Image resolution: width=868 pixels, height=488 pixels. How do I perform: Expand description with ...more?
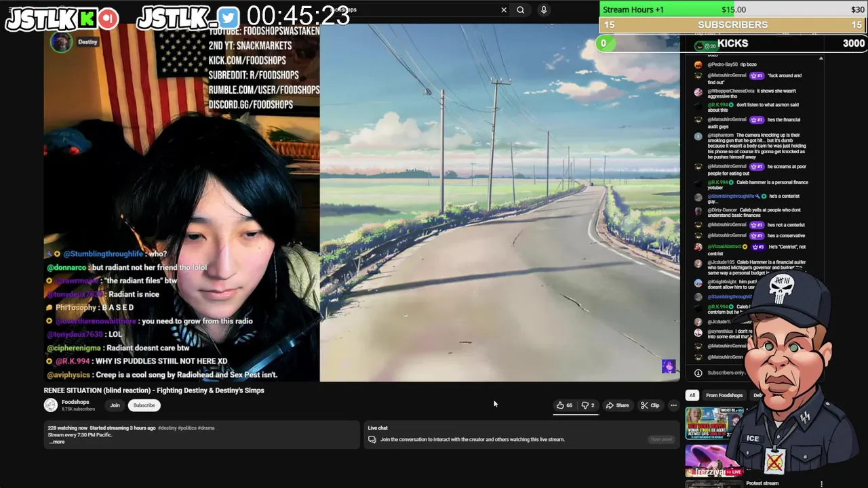tap(57, 442)
